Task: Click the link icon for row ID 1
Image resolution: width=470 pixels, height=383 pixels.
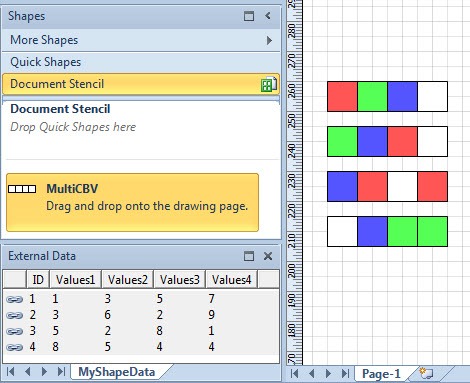Action: [x=15, y=299]
